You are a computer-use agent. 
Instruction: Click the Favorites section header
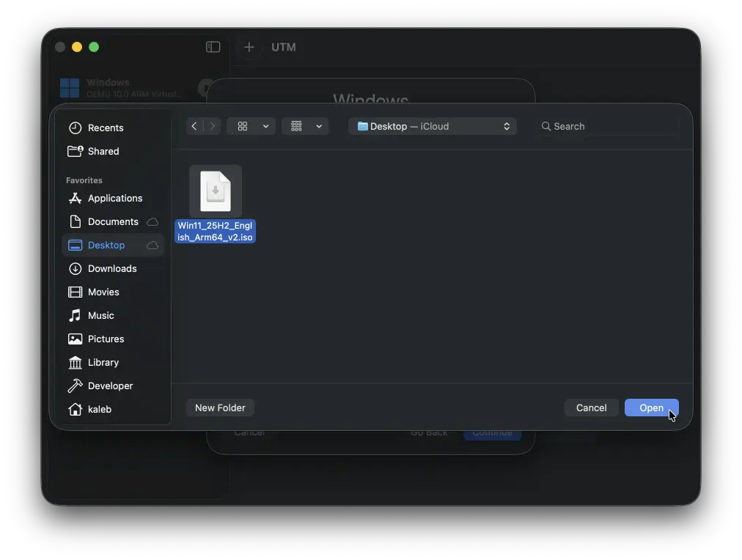(84, 180)
